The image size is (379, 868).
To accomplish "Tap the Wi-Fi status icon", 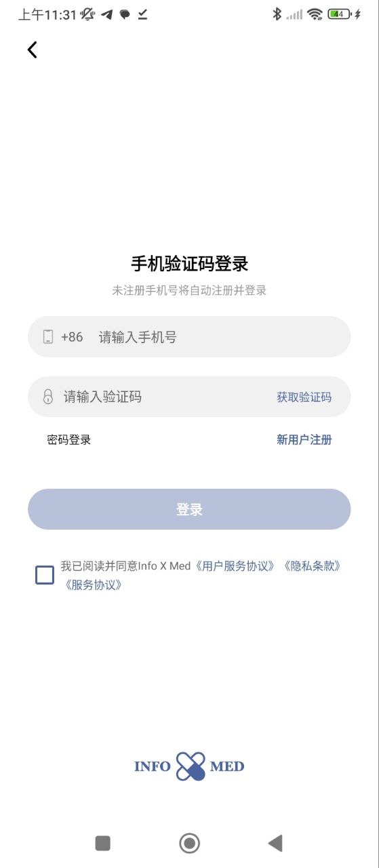I will click(314, 14).
